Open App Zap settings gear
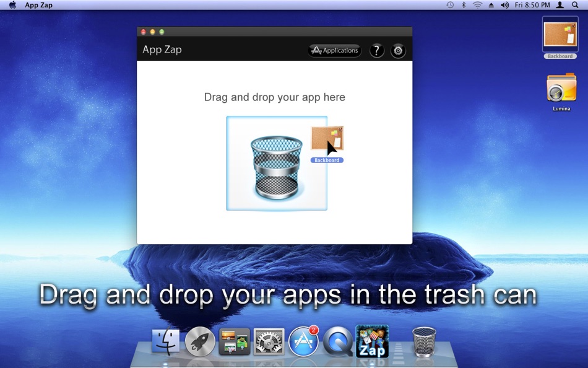Image resolution: width=588 pixels, height=368 pixels. (x=398, y=50)
